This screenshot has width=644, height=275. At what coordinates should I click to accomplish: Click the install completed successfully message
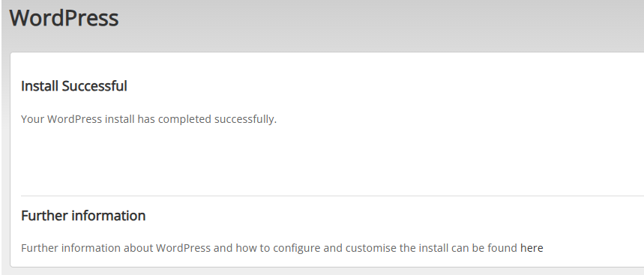point(148,119)
